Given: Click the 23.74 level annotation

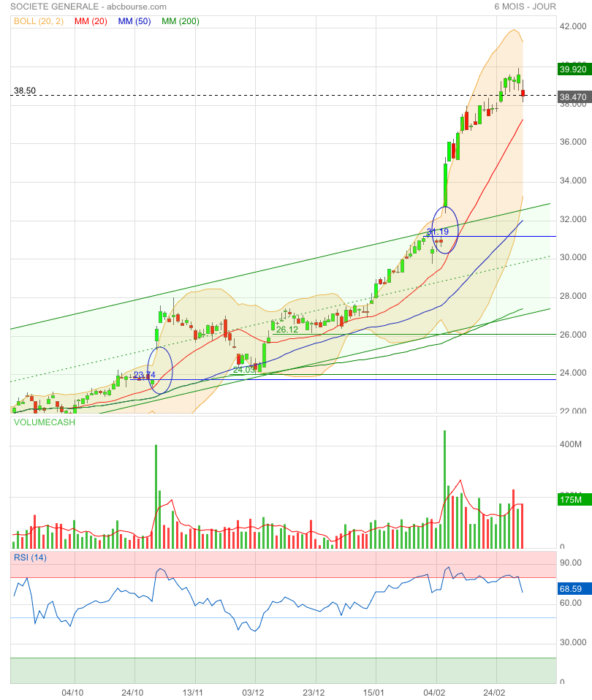Looking at the screenshot, I should click(145, 375).
